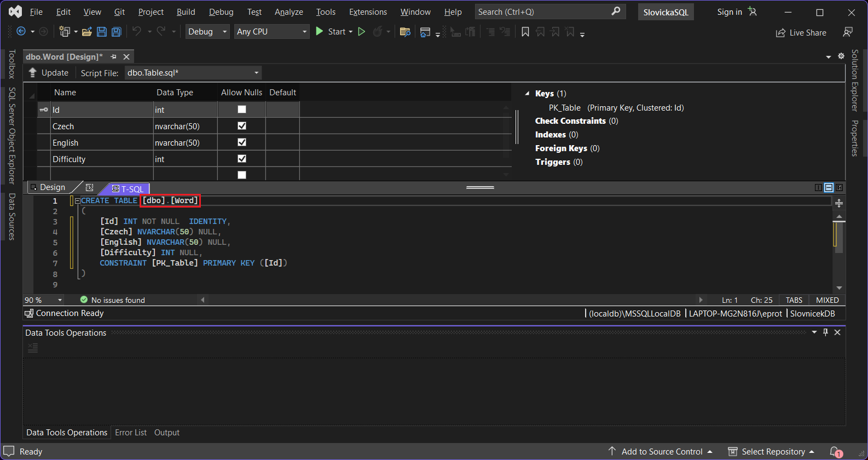Uncheck Allow Nulls for Difficulty column

(x=242, y=159)
